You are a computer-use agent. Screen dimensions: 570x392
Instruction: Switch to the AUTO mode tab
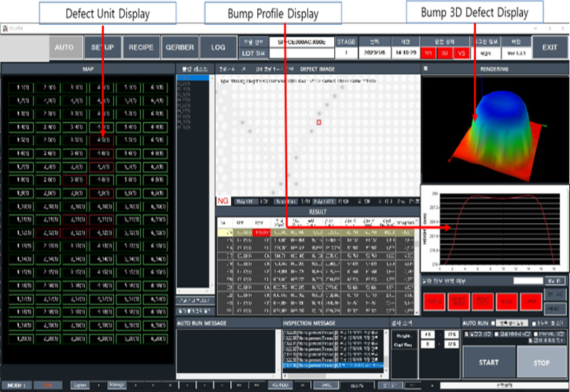64,47
